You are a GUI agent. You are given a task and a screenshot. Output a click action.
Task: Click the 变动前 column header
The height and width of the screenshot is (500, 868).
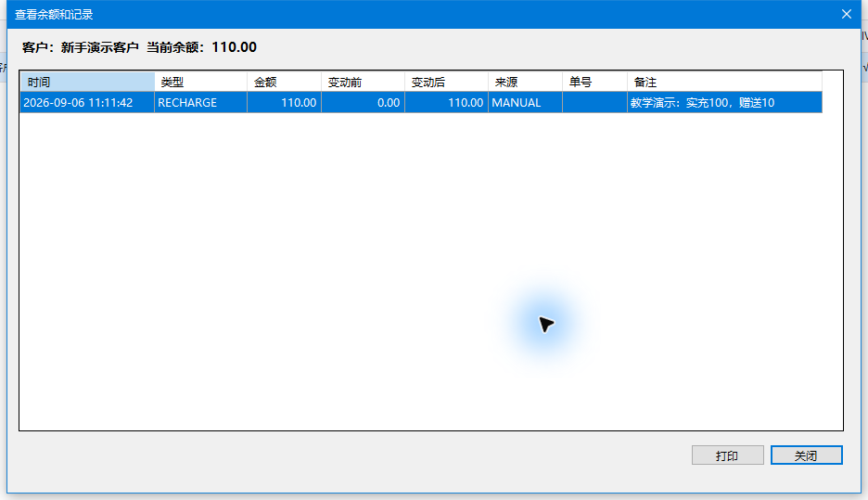364,82
